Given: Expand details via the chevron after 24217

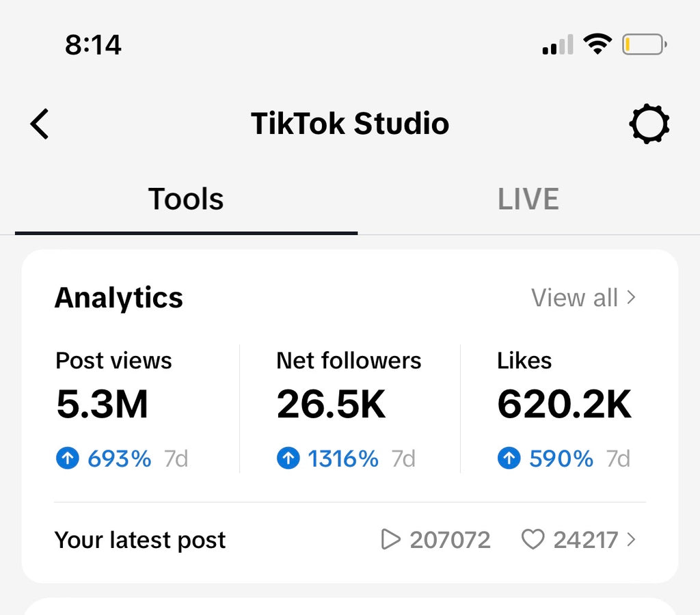Looking at the screenshot, I should 630,540.
